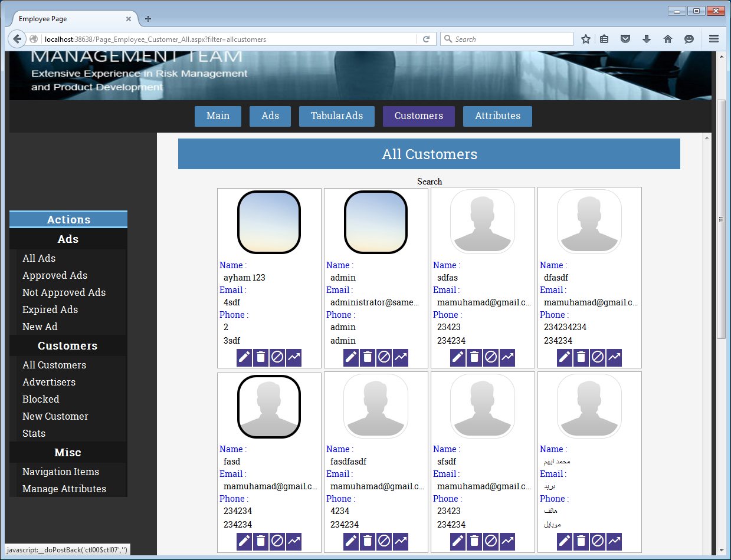Click the Manage Attributes sidebar link
The width and height of the screenshot is (731, 560).
click(64, 489)
